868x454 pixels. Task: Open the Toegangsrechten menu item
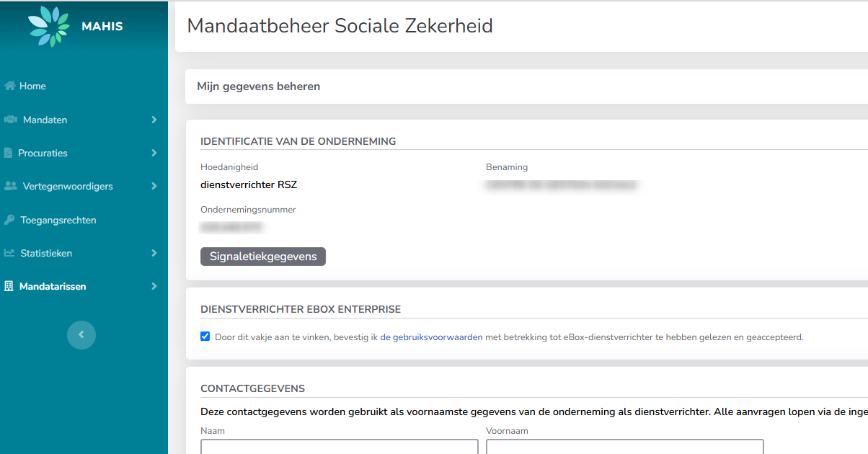click(x=58, y=220)
